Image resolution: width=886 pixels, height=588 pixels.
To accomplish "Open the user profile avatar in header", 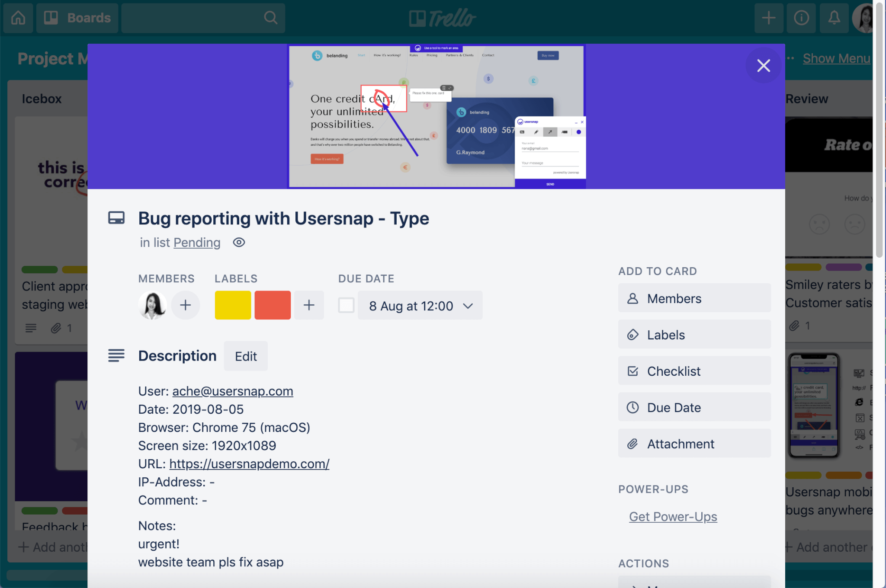I will (863, 18).
